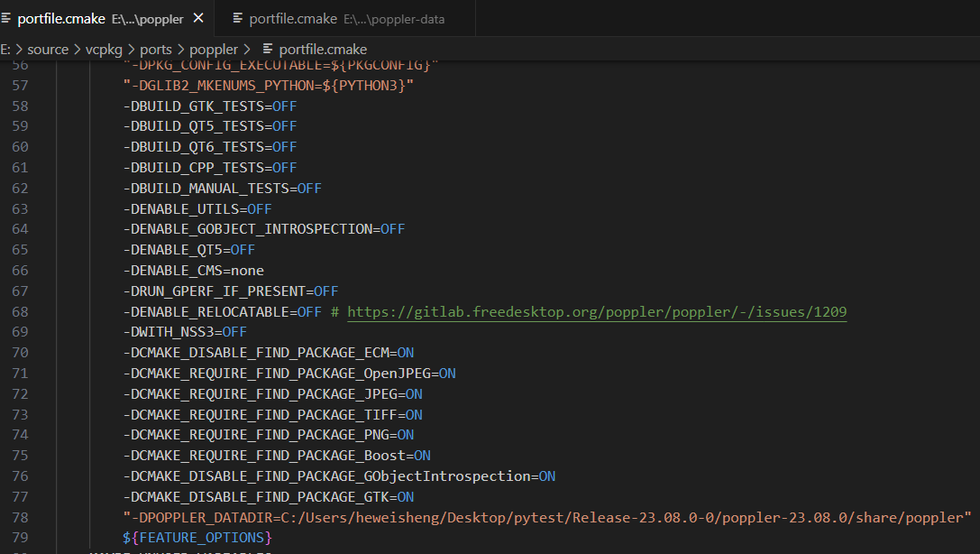The width and height of the screenshot is (980, 554).
Task: Click line number 68 in the gutter
Action: pyautogui.click(x=18, y=310)
